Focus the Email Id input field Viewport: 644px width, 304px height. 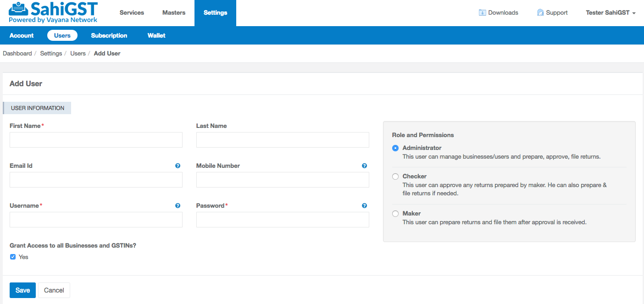tap(96, 180)
